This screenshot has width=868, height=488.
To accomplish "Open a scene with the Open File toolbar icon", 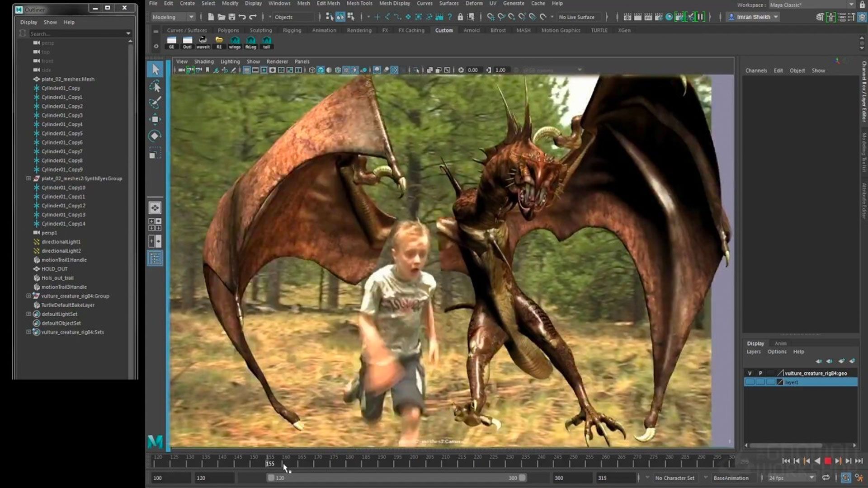I will (221, 17).
